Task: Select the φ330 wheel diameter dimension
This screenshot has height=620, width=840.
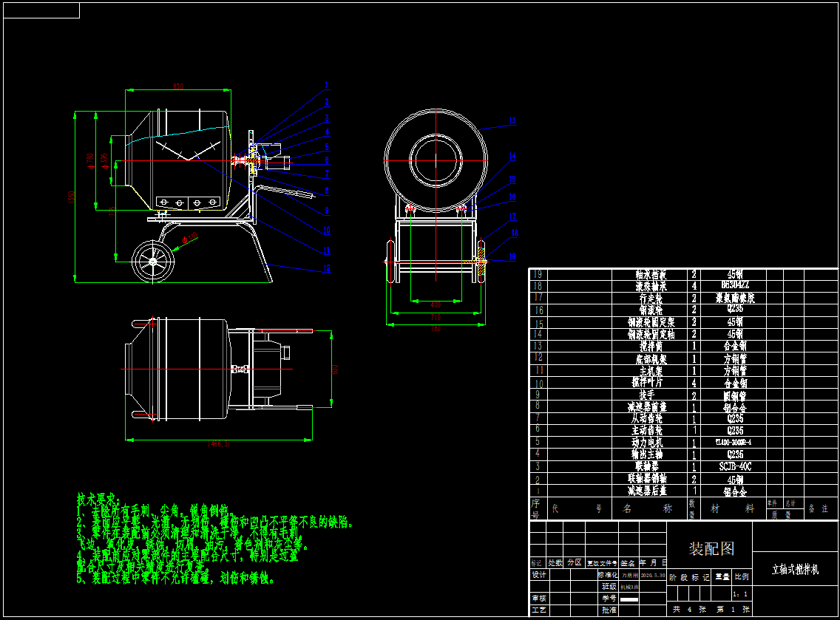Action: pos(189,238)
